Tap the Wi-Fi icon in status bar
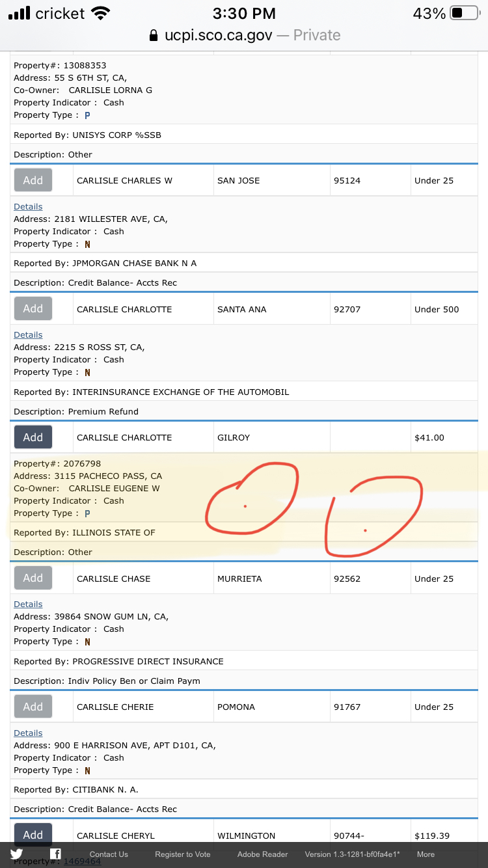This screenshot has height=868, width=488. click(101, 13)
